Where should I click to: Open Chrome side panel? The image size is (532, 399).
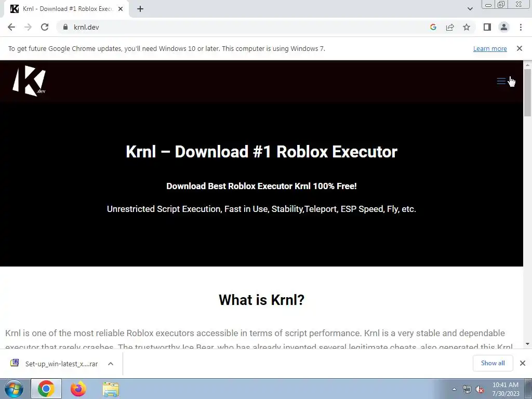tap(487, 27)
